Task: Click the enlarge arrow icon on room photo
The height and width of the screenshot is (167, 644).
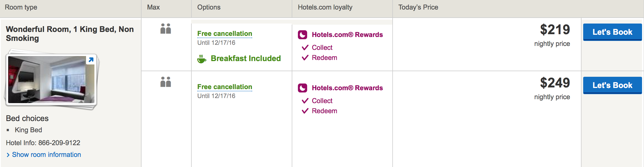Action: coord(91,60)
